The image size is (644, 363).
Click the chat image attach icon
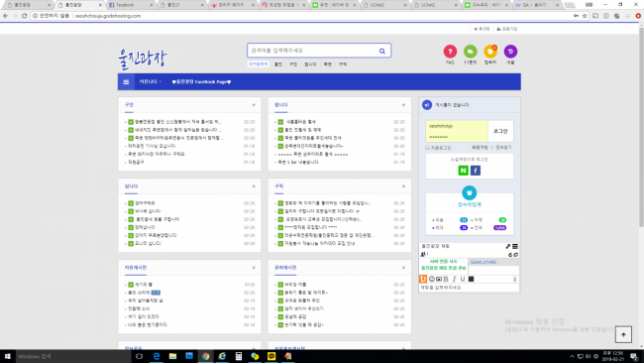(x=439, y=279)
